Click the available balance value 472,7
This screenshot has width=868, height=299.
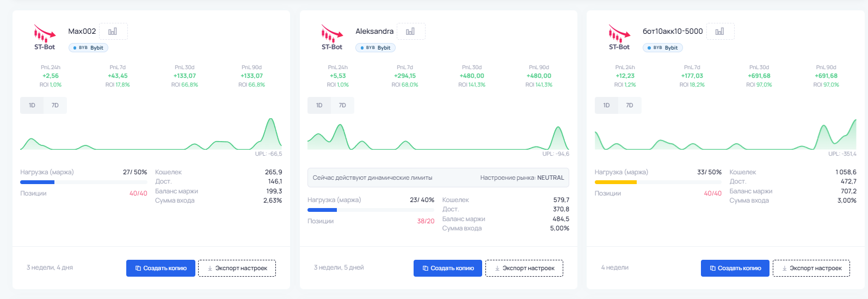(848, 181)
